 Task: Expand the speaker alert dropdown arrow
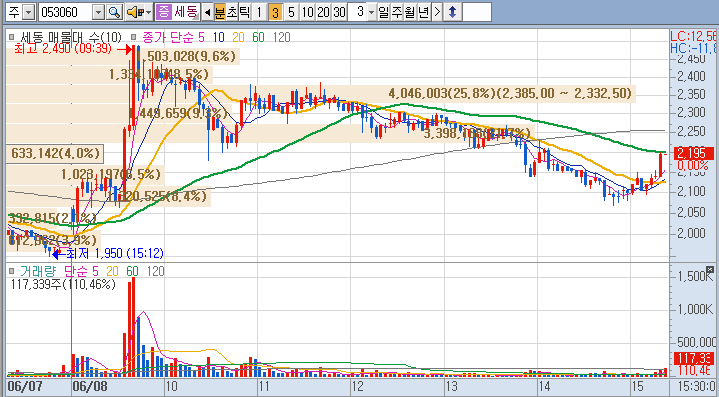click(x=149, y=12)
